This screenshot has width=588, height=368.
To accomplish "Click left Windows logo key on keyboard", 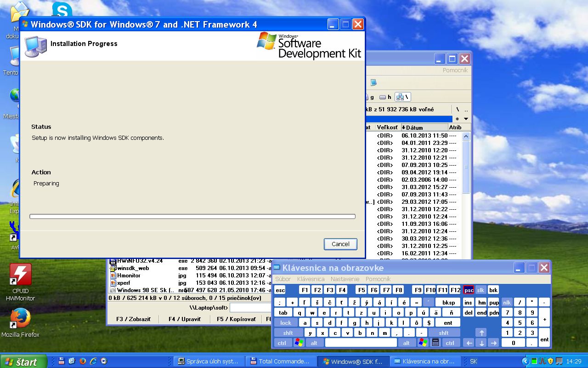I will pyautogui.click(x=299, y=343).
